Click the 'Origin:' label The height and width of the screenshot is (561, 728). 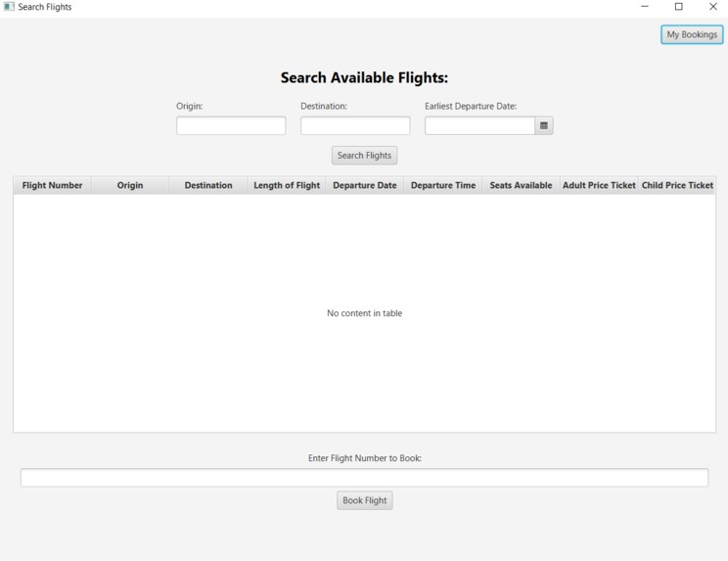click(190, 106)
